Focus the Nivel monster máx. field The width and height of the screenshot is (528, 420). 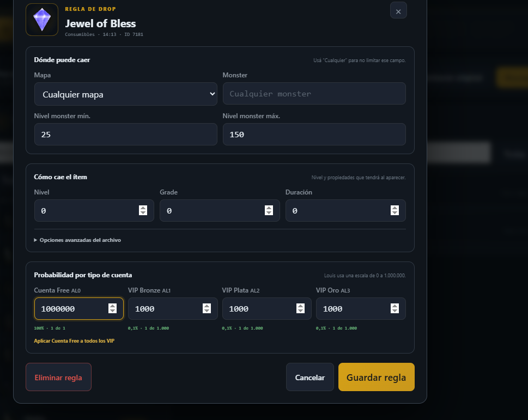point(314,134)
